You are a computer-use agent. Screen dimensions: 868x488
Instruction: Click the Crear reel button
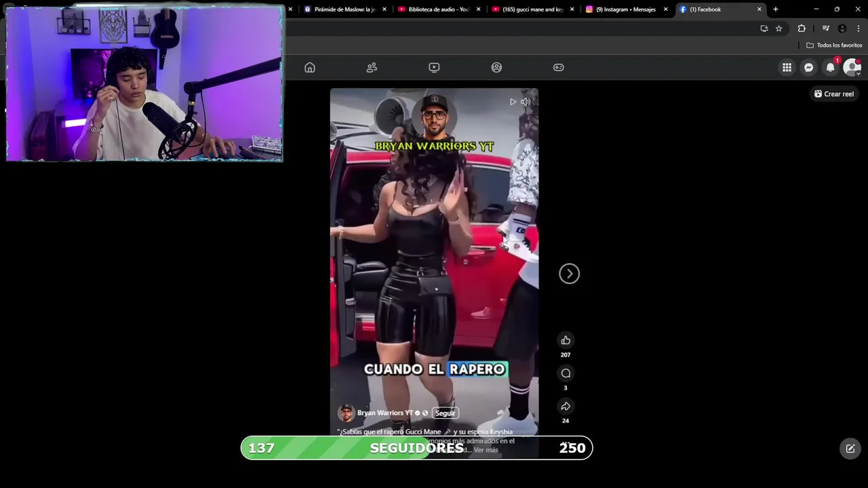tap(834, 94)
